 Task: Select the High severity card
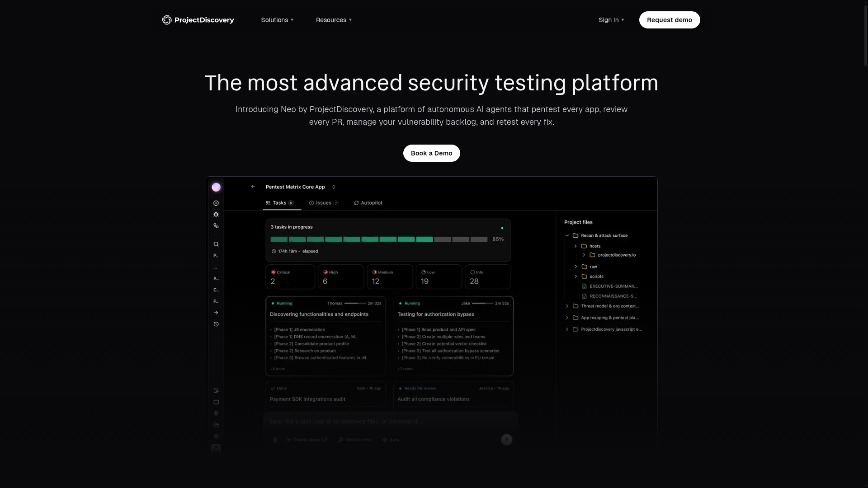pyautogui.click(x=341, y=277)
